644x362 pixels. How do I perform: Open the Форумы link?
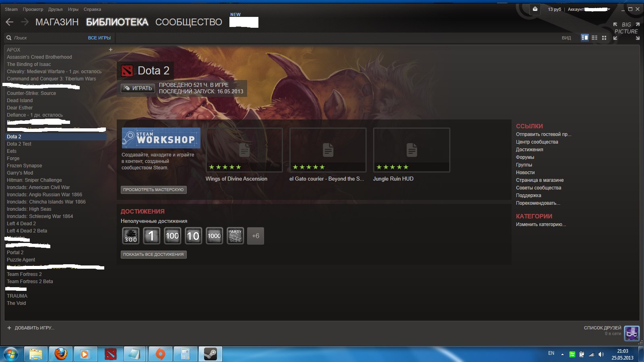coord(525,157)
